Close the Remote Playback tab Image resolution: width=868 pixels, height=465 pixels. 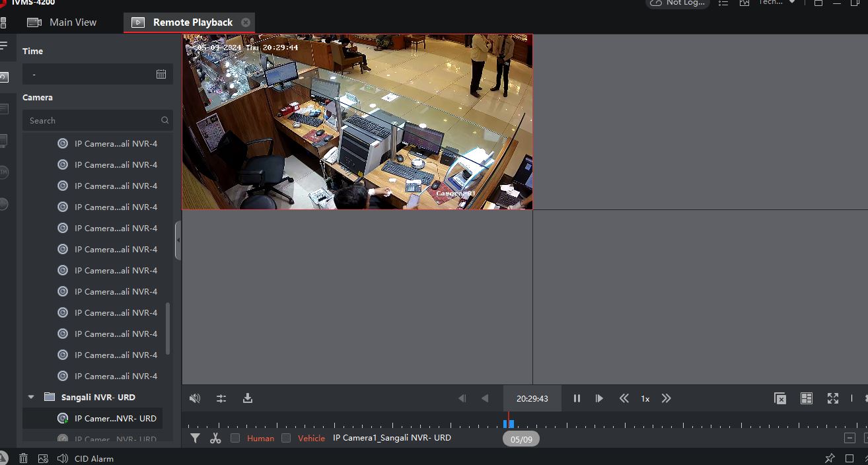click(246, 22)
